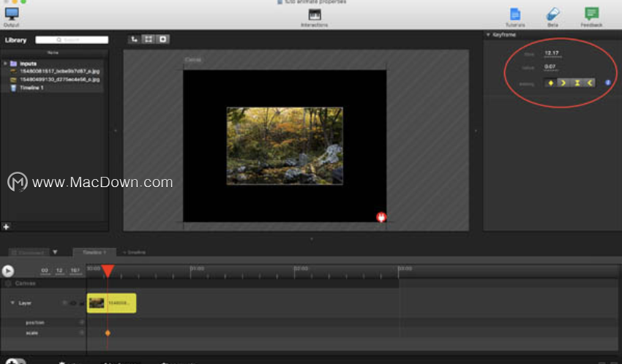Choose the diamond linear easing button
Screen dimensions: 622x364
[550, 83]
